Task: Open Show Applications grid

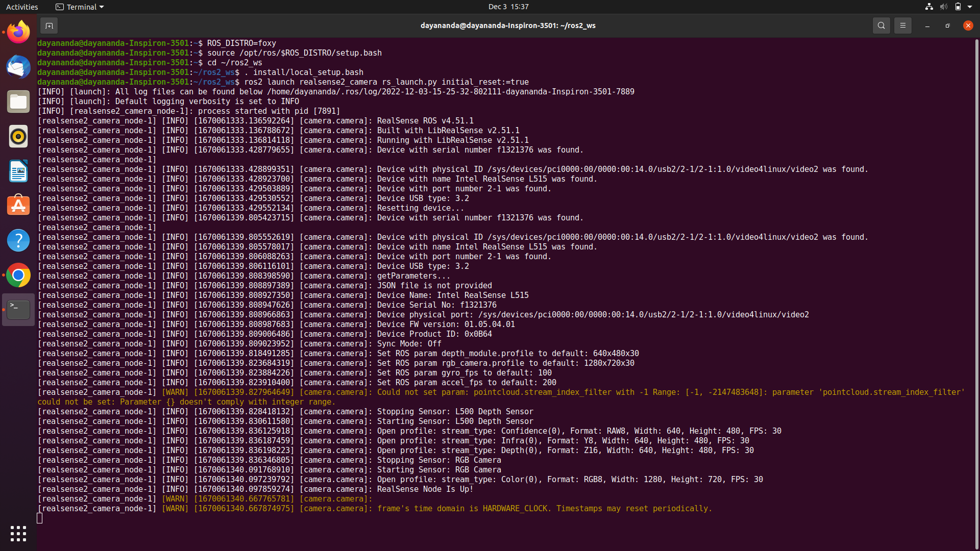Action: pyautogui.click(x=18, y=533)
